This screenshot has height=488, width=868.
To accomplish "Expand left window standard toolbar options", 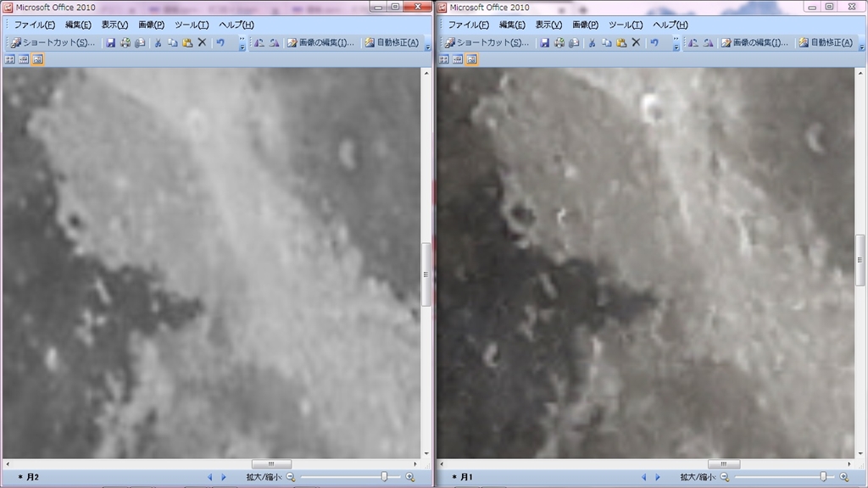I will click(242, 43).
